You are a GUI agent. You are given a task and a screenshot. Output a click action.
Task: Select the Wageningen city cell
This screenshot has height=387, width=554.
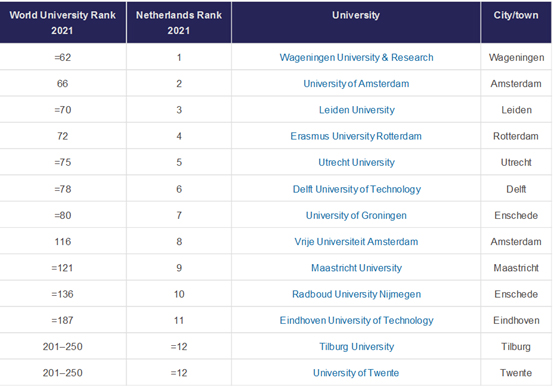pos(516,57)
